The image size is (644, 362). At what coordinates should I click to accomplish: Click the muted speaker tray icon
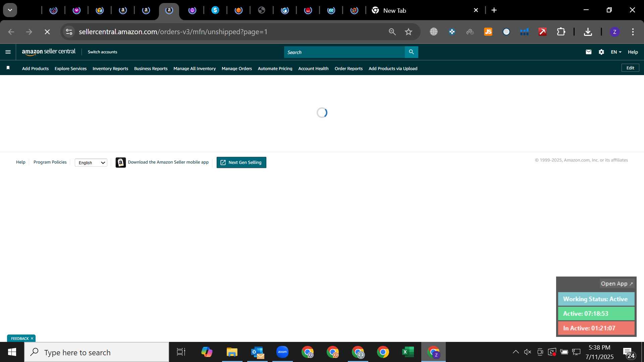point(528,352)
